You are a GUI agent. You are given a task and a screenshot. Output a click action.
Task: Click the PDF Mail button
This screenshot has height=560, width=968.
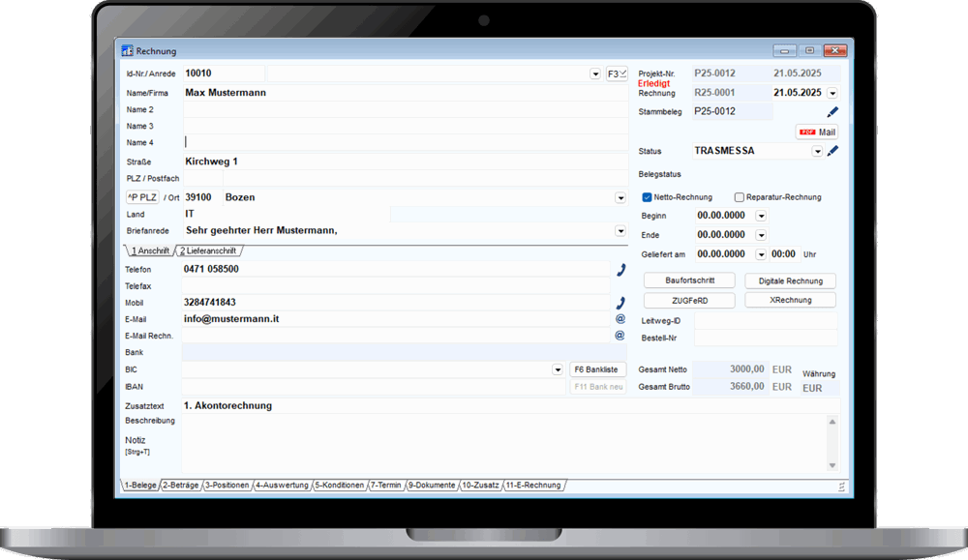pyautogui.click(x=816, y=132)
